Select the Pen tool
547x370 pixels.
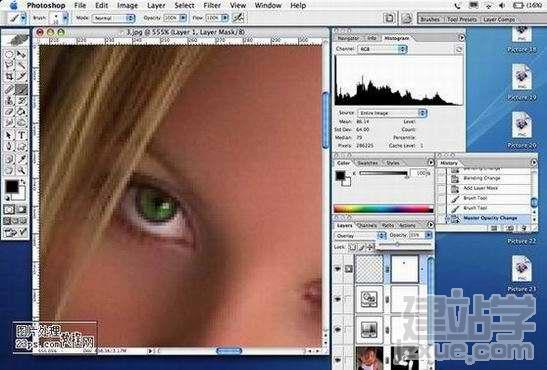[9, 146]
